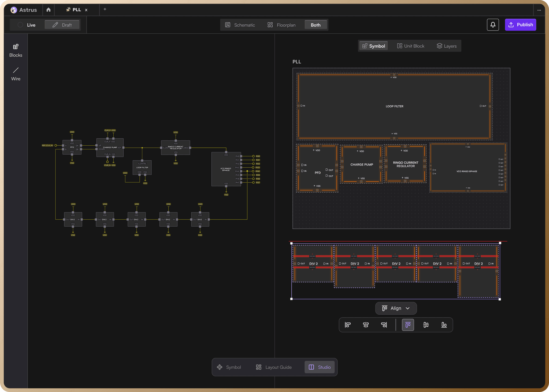Viewport: 549px width, 392px height.
Task: Align selected blocks to top edges
Action: coord(408,325)
